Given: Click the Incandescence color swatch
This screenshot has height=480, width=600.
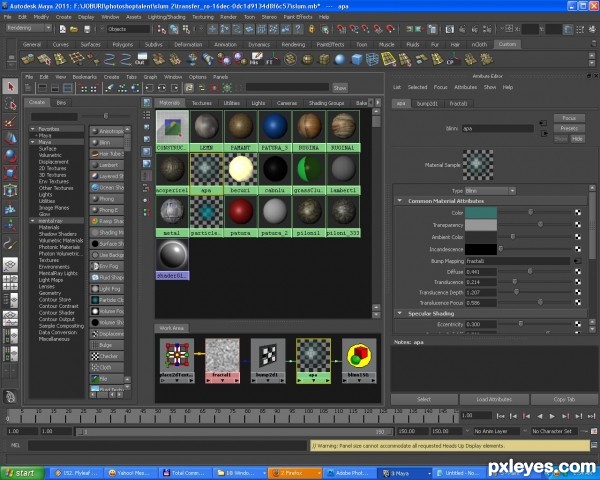Looking at the screenshot, I should pos(481,249).
